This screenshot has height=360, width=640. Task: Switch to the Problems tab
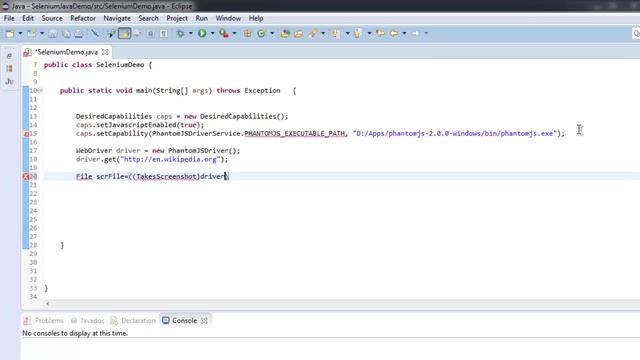coord(44,321)
